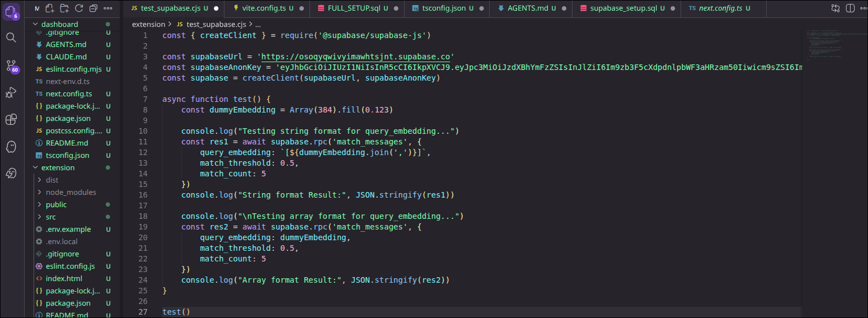Image resolution: width=868 pixels, height=318 pixels.
Task: Close supabase_setup.sql tab via unsaved dot
Action: click(x=673, y=8)
